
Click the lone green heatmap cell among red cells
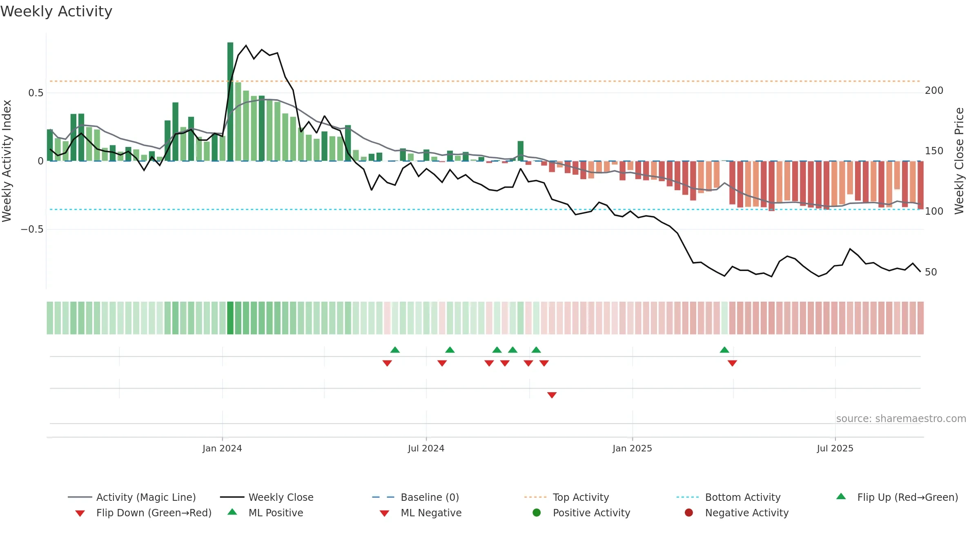(x=724, y=318)
